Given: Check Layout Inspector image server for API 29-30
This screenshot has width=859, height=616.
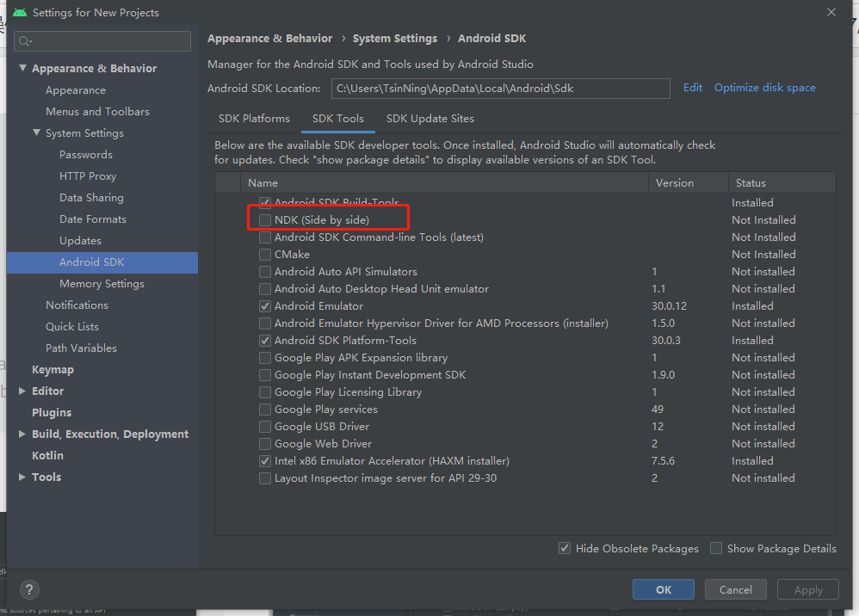Looking at the screenshot, I should pos(265,478).
